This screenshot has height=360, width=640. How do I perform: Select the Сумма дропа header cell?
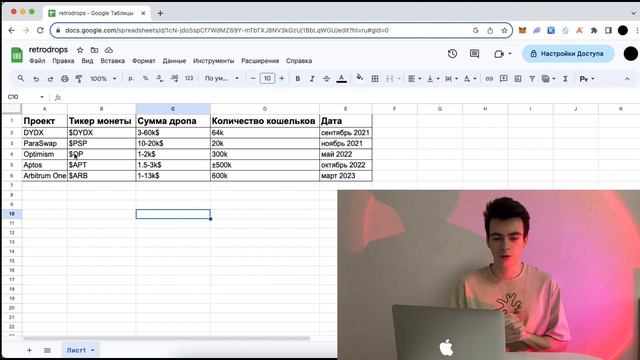tap(173, 121)
